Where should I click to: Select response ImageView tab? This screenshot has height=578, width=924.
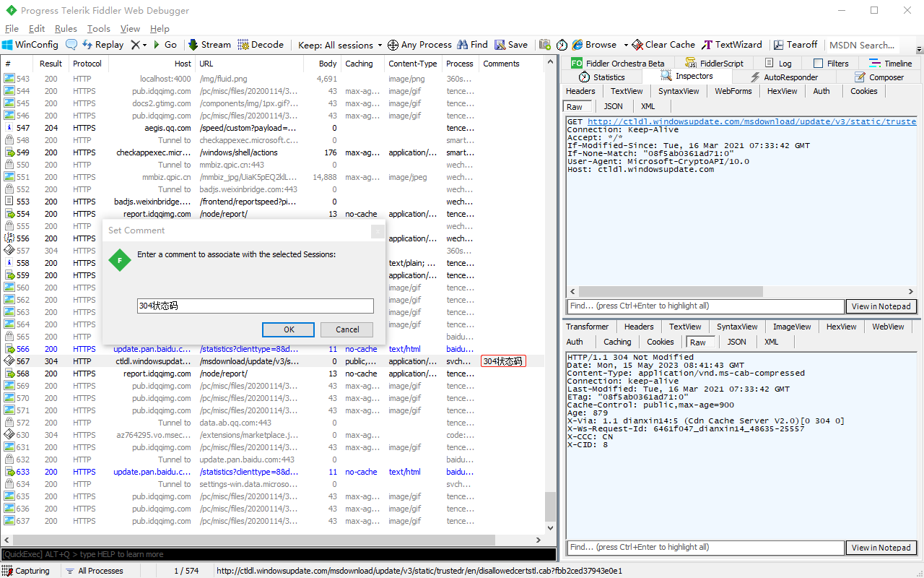[x=793, y=327]
